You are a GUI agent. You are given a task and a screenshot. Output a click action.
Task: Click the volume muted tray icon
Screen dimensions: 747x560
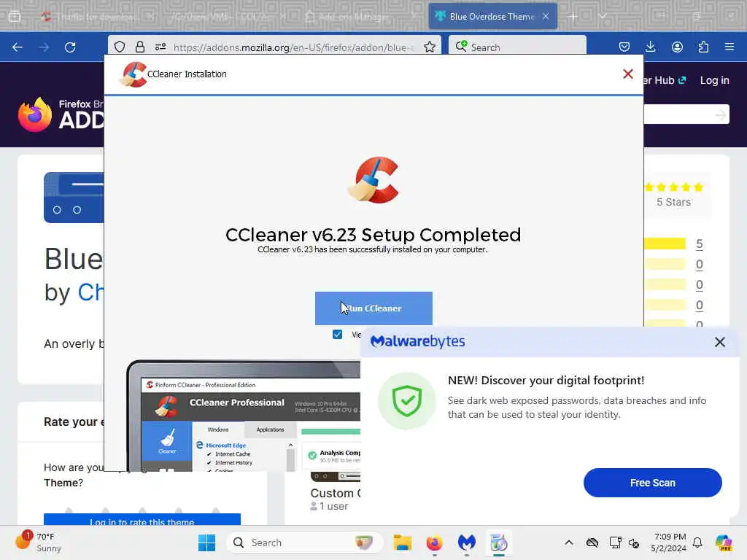(x=634, y=542)
